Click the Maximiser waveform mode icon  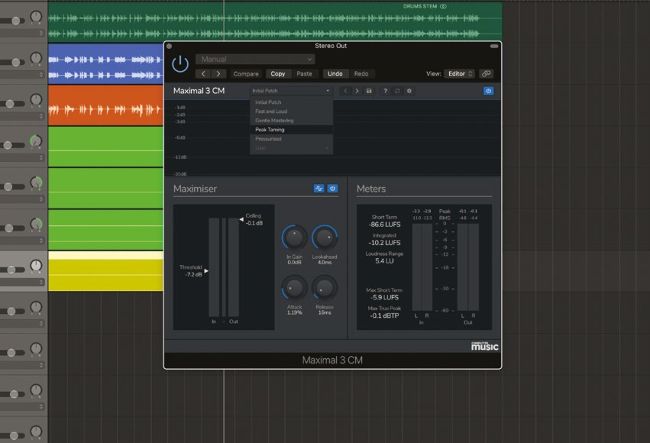pos(318,188)
